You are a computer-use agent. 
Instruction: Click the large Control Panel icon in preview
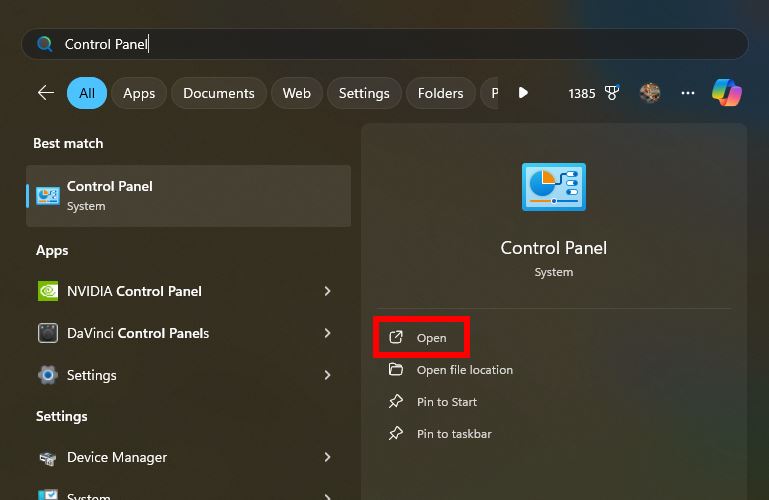(x=554, y=187)
